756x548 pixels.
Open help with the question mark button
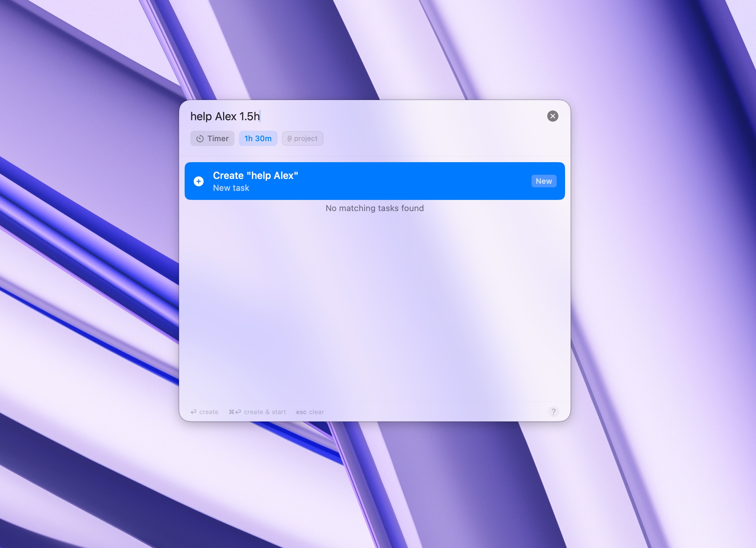tap(553, 411)
